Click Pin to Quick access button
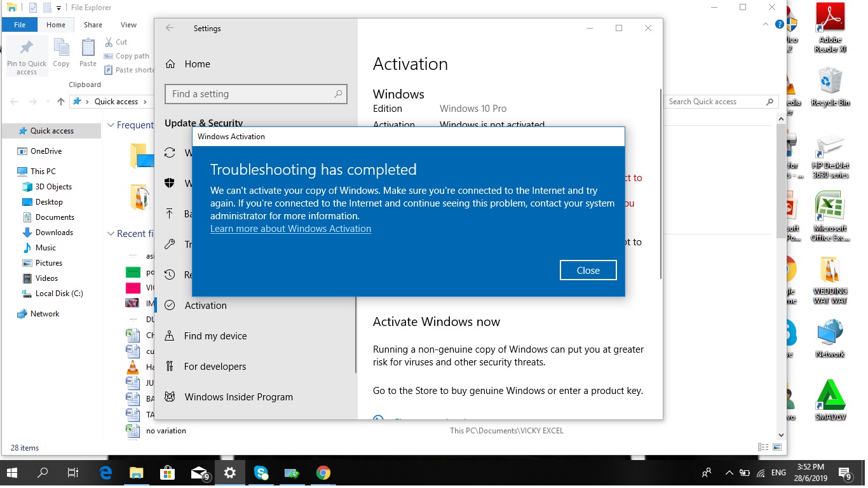This screenshot has height=488, width=868. (27, 57)
